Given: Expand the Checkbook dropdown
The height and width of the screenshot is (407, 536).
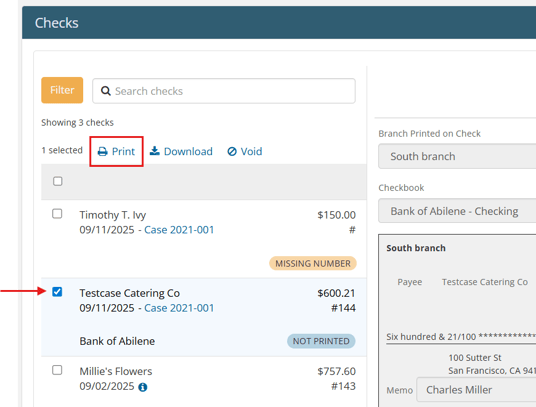Looking at the screenshot, I should (457, 211).
